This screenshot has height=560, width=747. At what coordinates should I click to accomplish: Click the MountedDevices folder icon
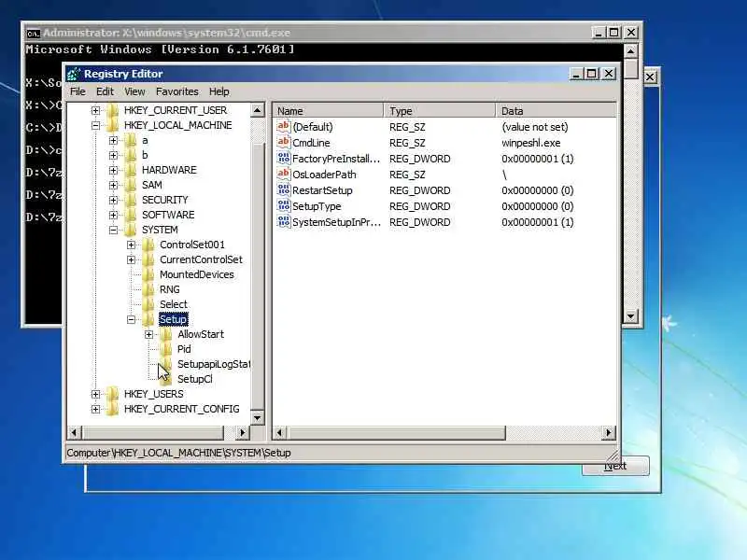(148, 274)
